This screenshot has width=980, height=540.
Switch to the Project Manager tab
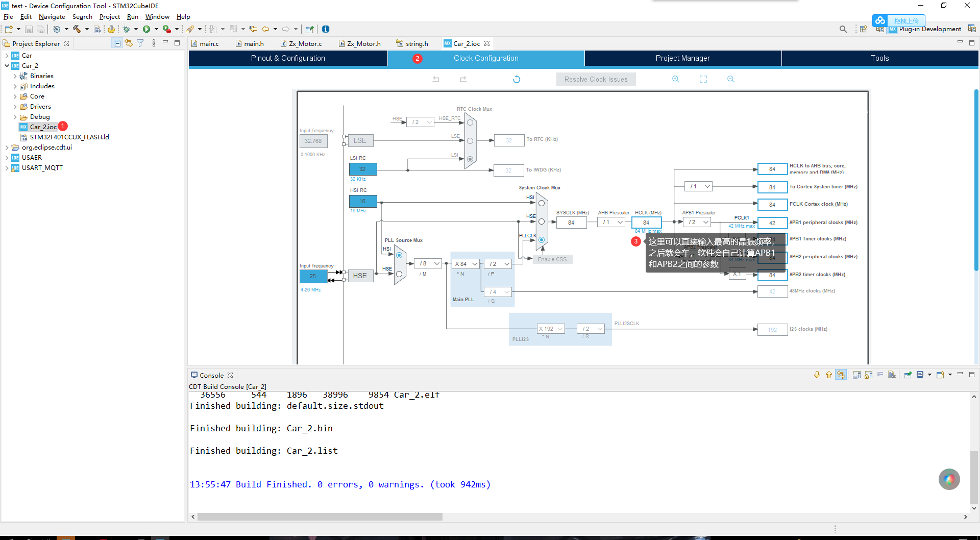click(682, 58)
